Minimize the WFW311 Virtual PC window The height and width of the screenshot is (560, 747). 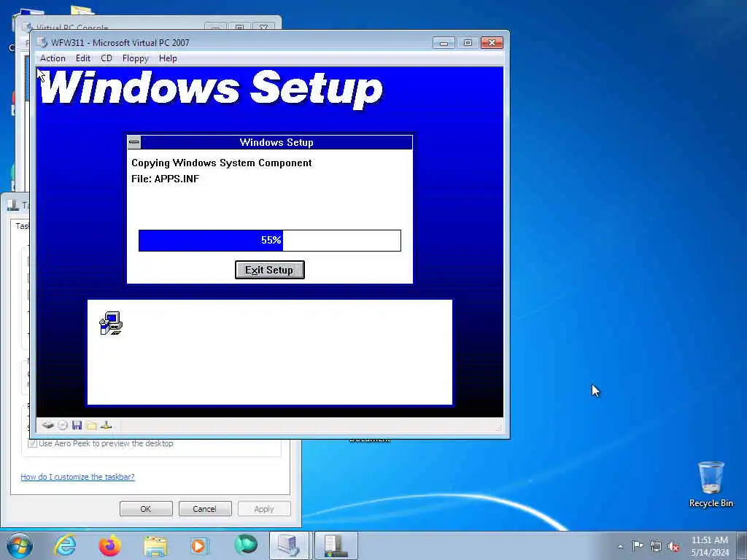click(444, 43)
